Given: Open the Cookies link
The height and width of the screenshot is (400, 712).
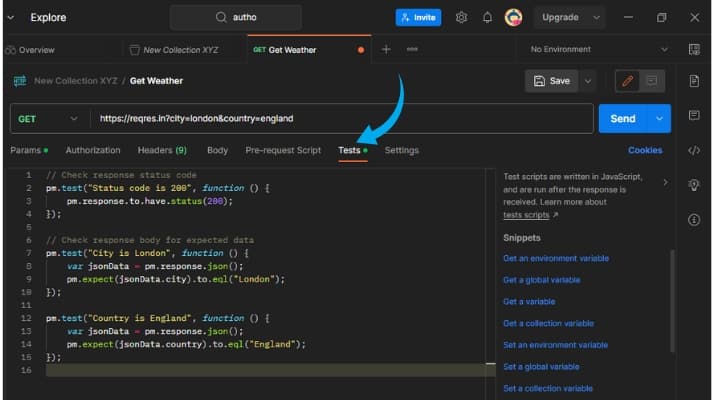Looking at the screenshot, I should point(645,150).
